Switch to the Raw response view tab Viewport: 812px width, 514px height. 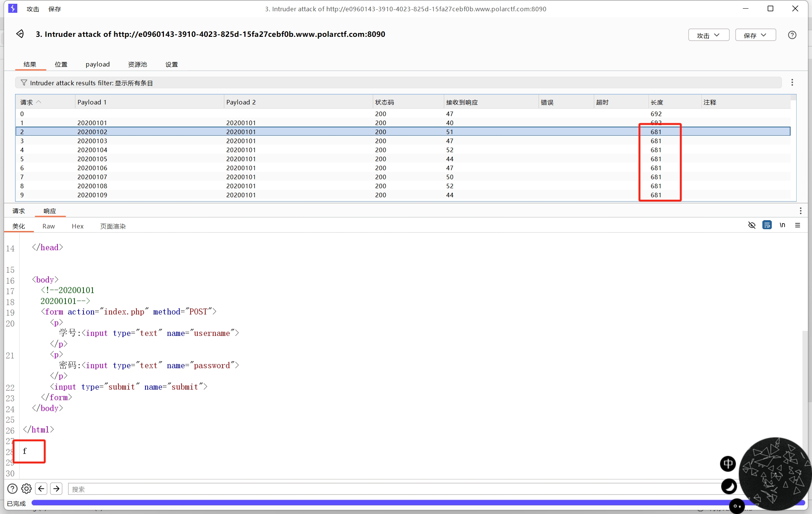point(48,226)
